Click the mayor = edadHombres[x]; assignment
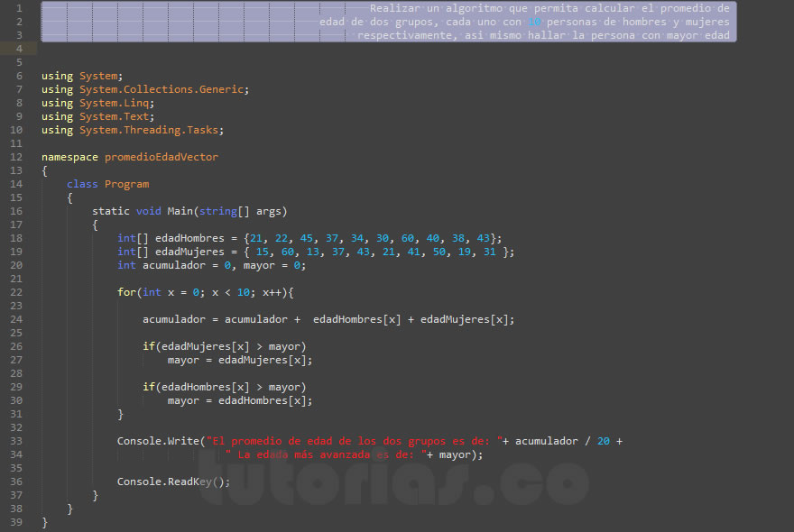Viewport: 794px width, 532px height. [x=239, y=399]
